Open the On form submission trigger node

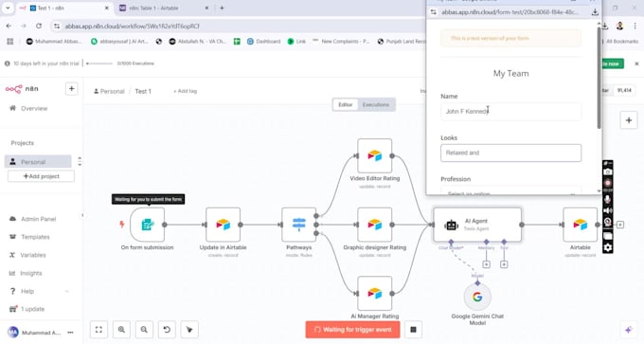coord(147,225)
